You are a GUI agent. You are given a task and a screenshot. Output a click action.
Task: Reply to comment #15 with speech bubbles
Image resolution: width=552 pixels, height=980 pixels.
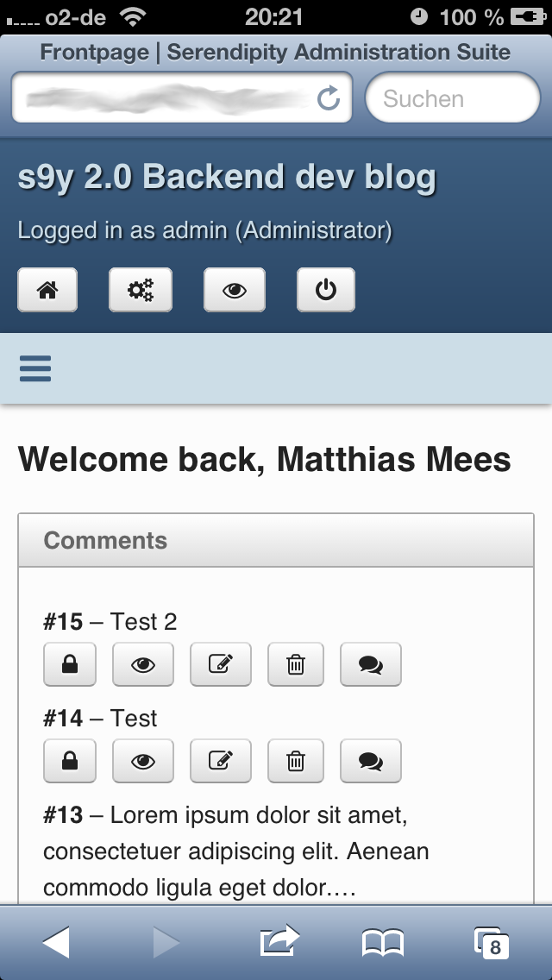[x=371, y=664]
